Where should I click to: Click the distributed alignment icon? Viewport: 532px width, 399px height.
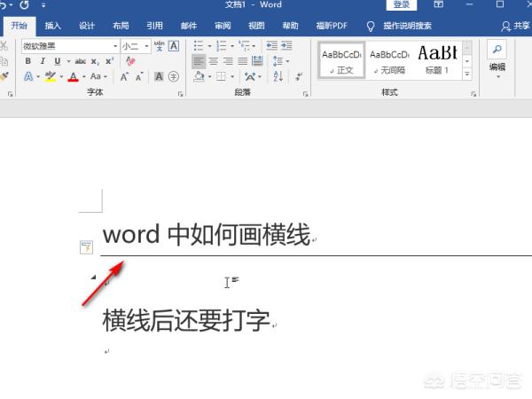(x=257, y=61)
